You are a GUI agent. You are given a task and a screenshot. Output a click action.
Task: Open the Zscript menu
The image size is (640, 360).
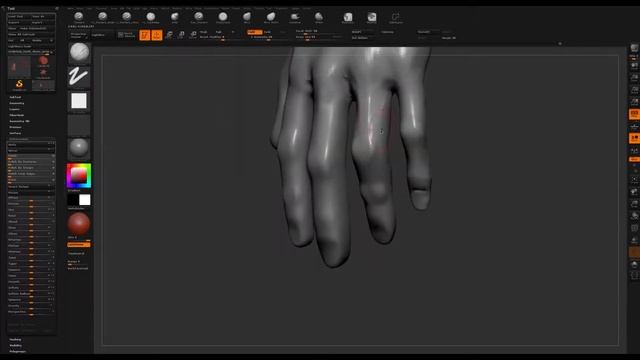pyautogui.click(x=307, y=8)
